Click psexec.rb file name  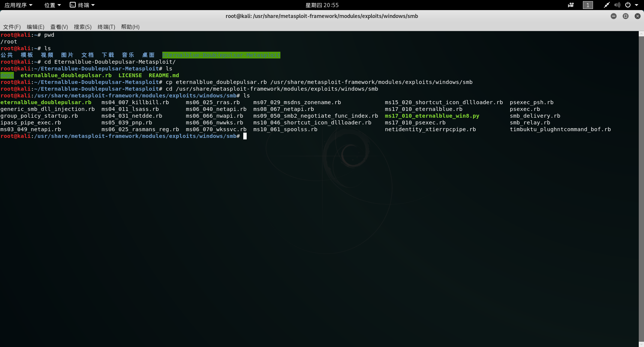pos(525,109)
